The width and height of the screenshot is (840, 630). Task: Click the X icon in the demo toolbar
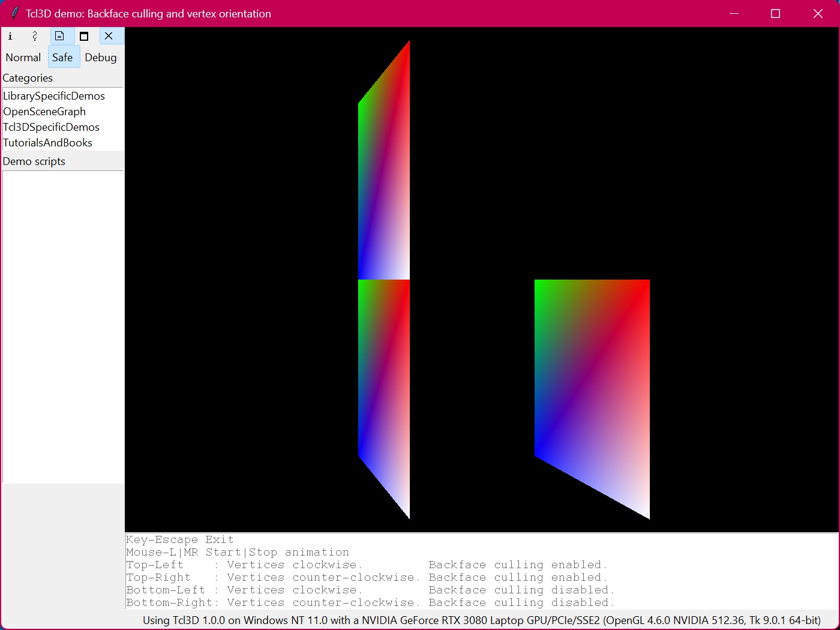(109, 36)
